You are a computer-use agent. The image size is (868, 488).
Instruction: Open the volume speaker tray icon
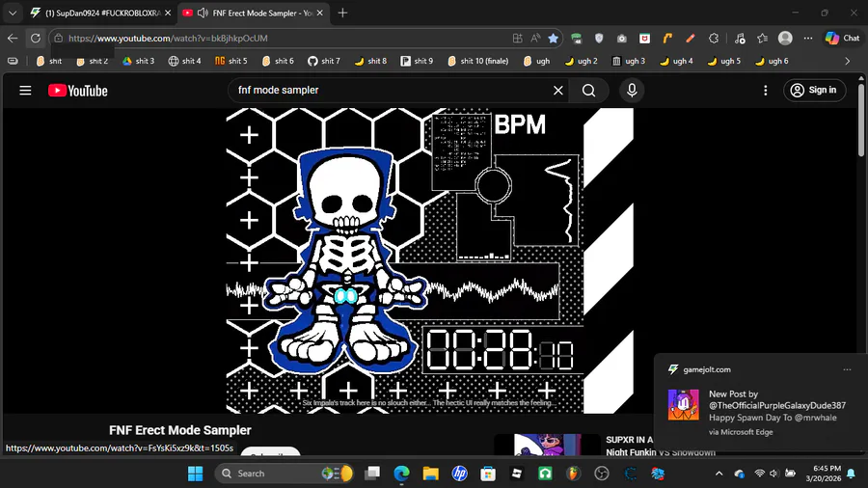[x=773, y=474]
